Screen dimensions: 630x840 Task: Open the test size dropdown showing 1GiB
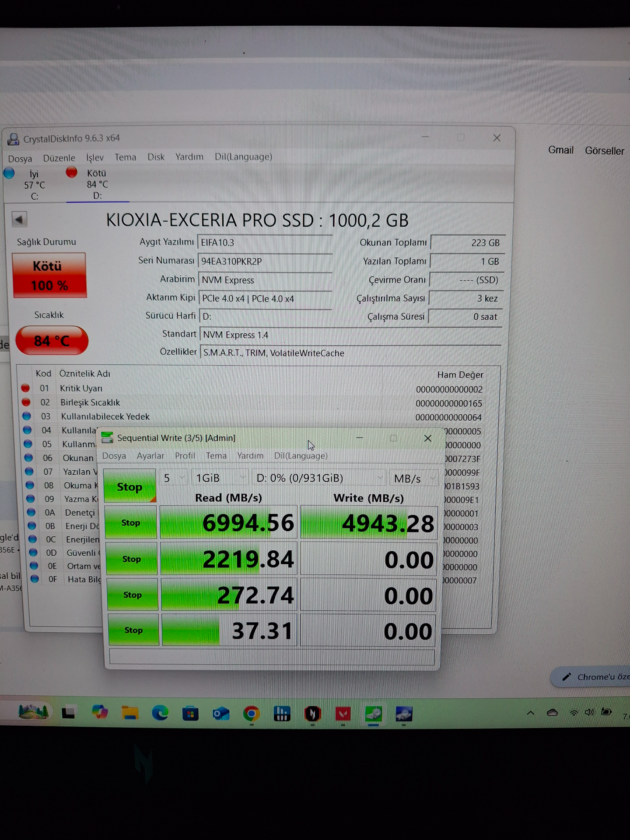pyautogui.click(x=219, y=478)
